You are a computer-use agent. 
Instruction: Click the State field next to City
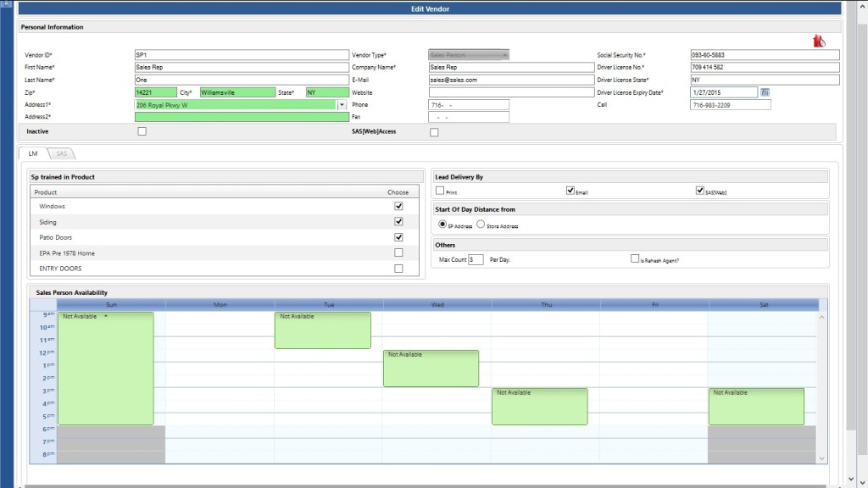[x=327, y=92]
